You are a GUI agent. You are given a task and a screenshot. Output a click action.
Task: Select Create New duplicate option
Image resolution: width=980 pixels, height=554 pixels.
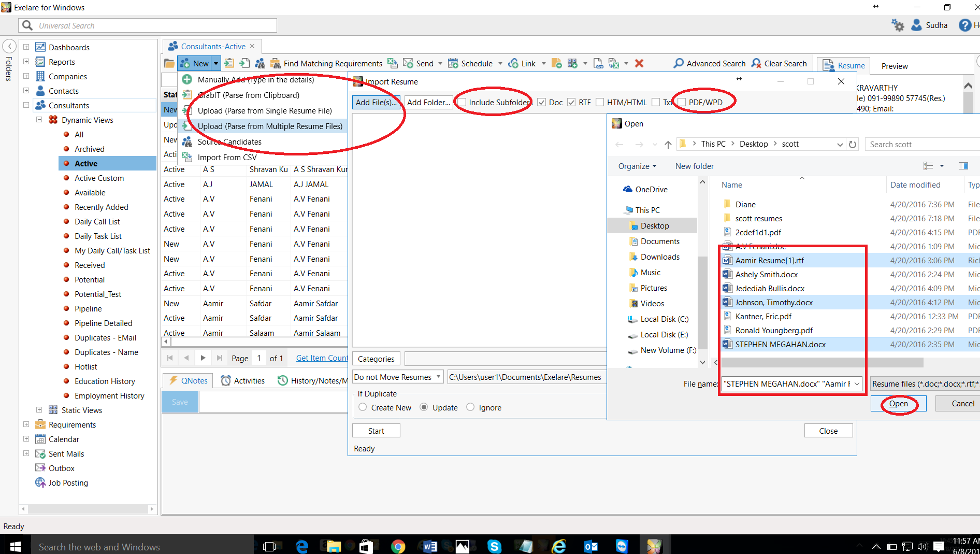(363, 407)
